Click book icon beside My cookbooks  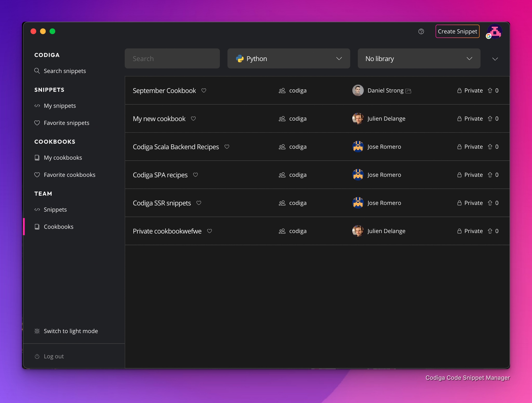[x=37, y=158]
